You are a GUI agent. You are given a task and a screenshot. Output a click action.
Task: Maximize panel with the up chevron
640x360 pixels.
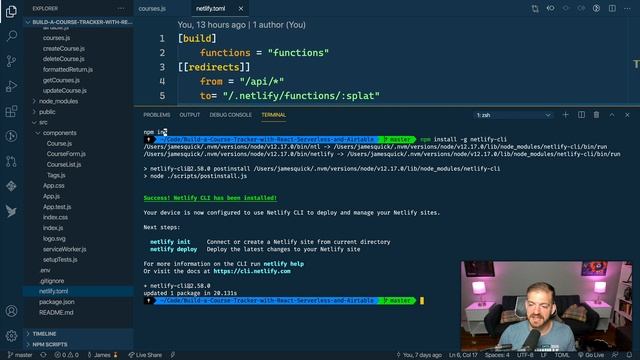(612, 115)
